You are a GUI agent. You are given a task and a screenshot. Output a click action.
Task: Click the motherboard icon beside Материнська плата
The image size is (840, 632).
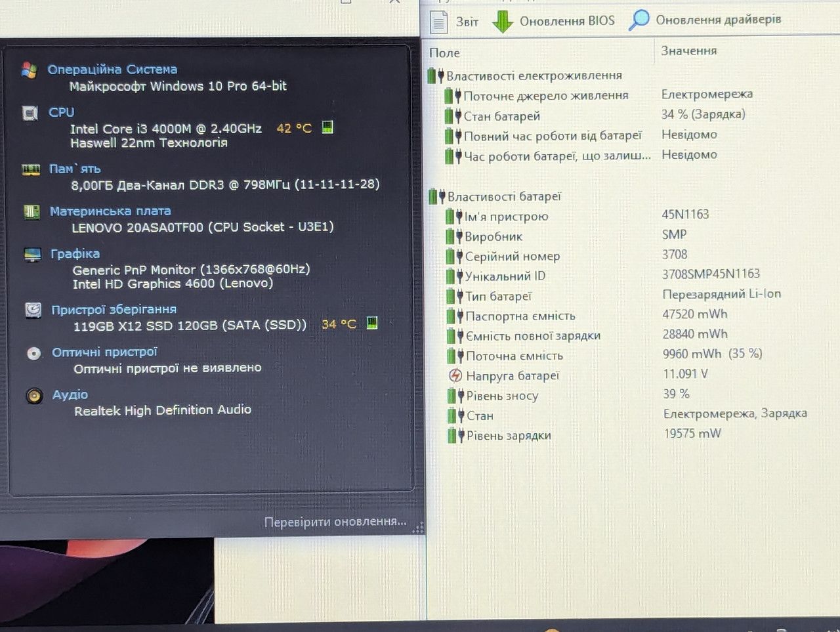pos(31,211)
